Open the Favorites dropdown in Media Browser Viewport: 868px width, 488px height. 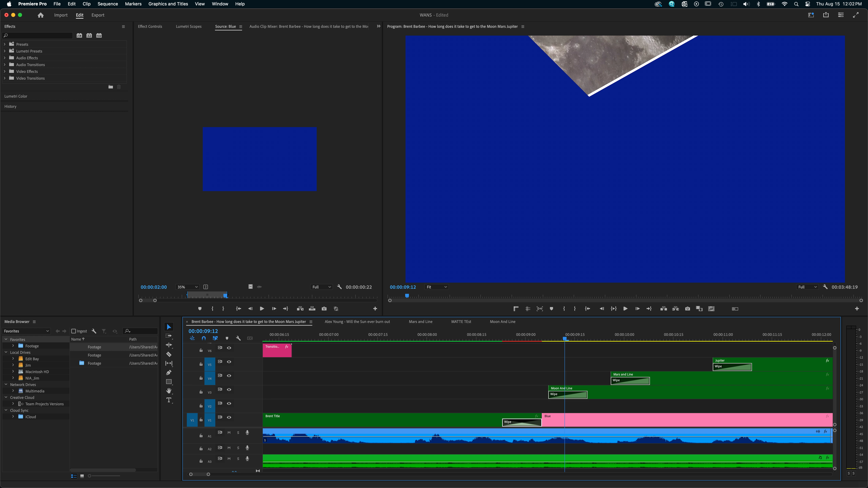point(26,331)
